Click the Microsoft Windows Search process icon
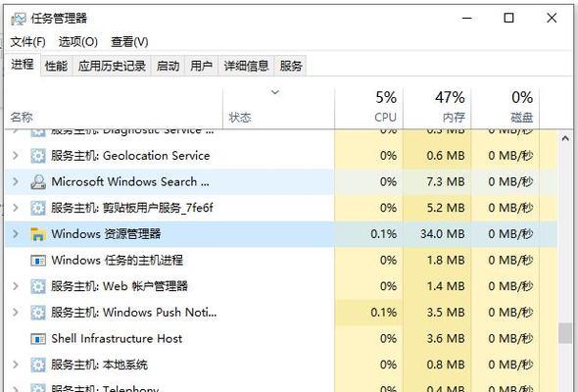578x392 pixels. coord(38,182)
